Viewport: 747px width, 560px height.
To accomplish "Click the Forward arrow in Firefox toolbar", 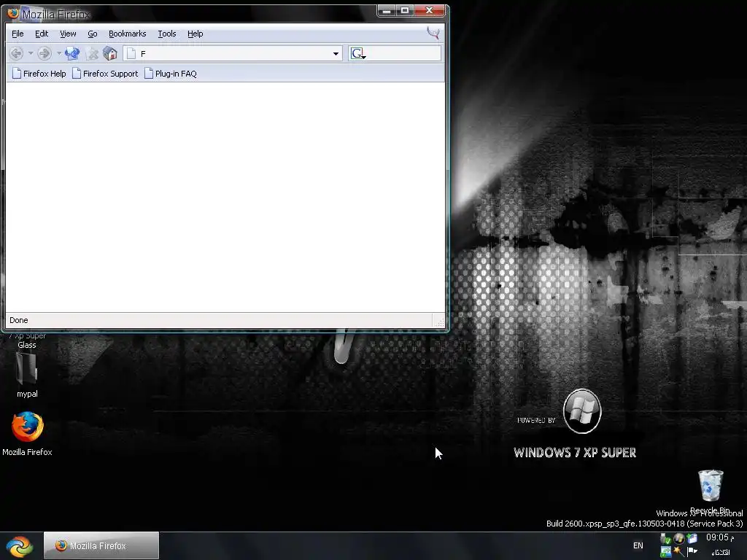I will click(44, 53).
